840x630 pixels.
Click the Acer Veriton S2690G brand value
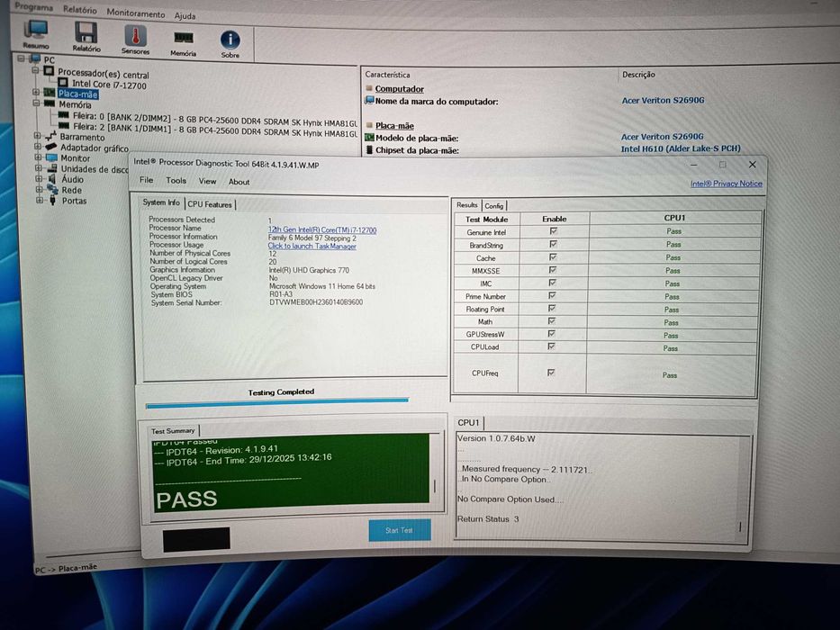pos(663,100)
